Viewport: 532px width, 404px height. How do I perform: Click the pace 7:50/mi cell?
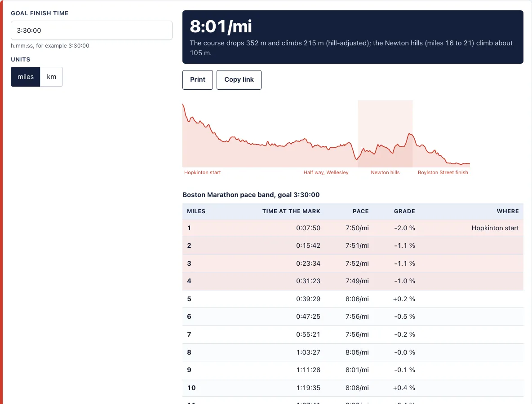(357, 228)
